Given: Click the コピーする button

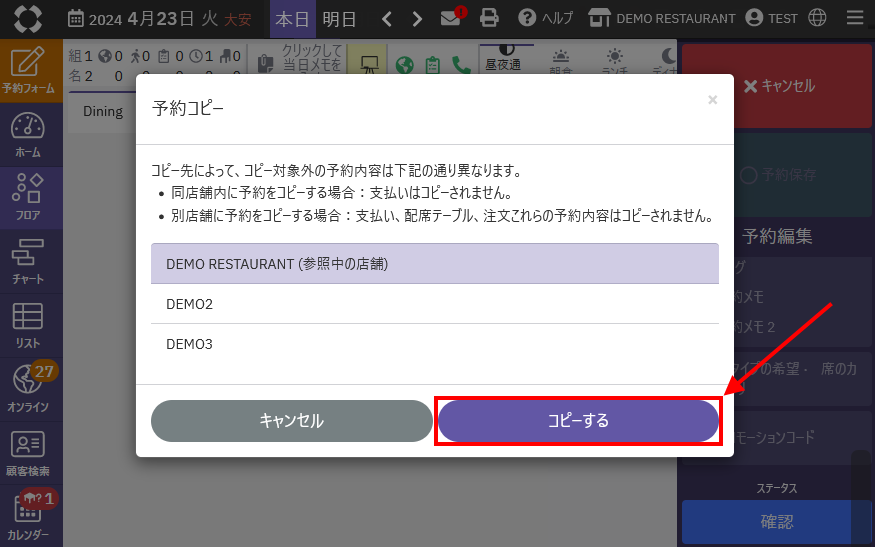Looking at the screenshot, I should pyautogui.click(x=578, y=421).
